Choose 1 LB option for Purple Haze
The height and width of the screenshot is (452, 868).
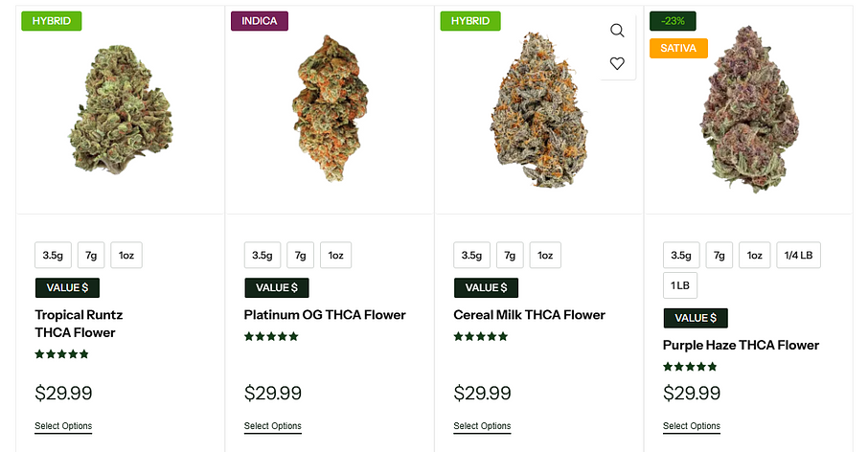tap(680, 285)
